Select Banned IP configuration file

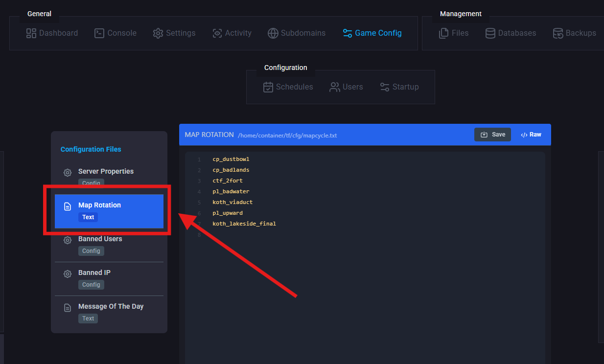point(109,279)
